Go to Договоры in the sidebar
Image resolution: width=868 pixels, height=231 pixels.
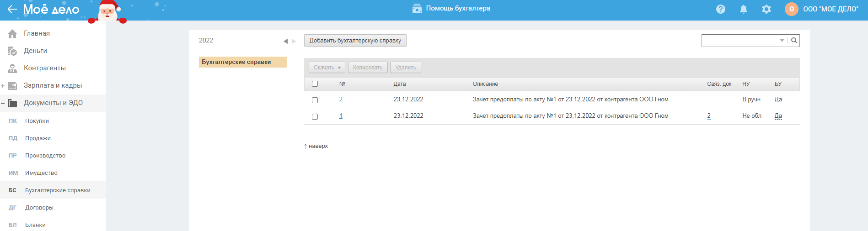tap(39, 208)
